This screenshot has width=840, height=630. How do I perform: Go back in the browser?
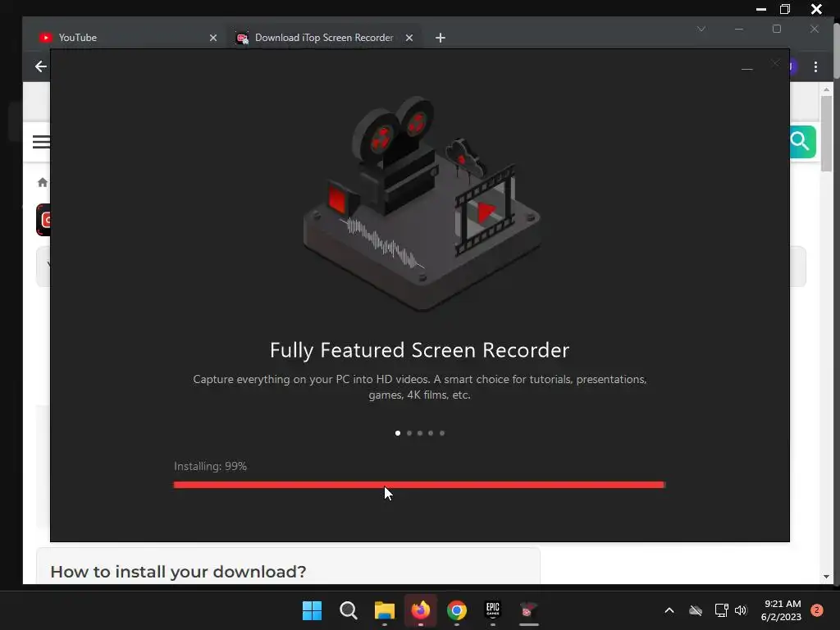click(41, 66)
